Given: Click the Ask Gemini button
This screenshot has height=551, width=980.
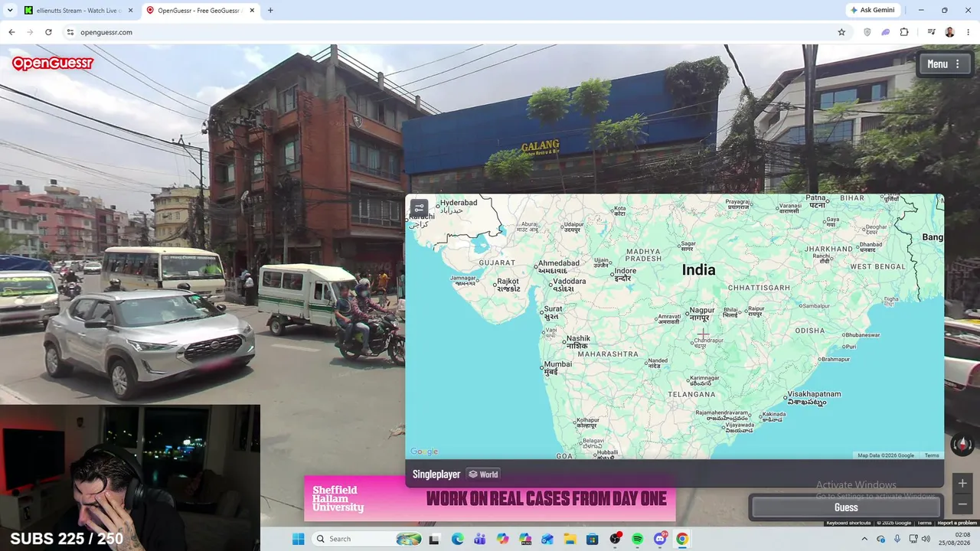Looking at the screenshot, I should pyautogui.click(x=872, y=10).
